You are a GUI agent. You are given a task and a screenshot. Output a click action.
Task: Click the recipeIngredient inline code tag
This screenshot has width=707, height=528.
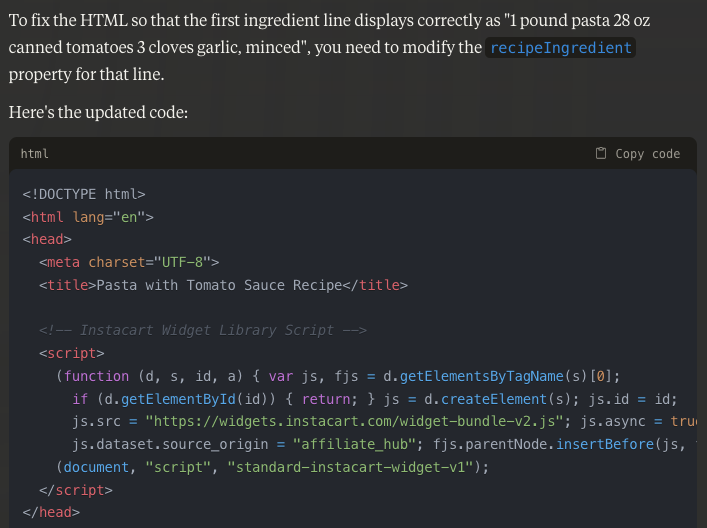pos(560,48)
